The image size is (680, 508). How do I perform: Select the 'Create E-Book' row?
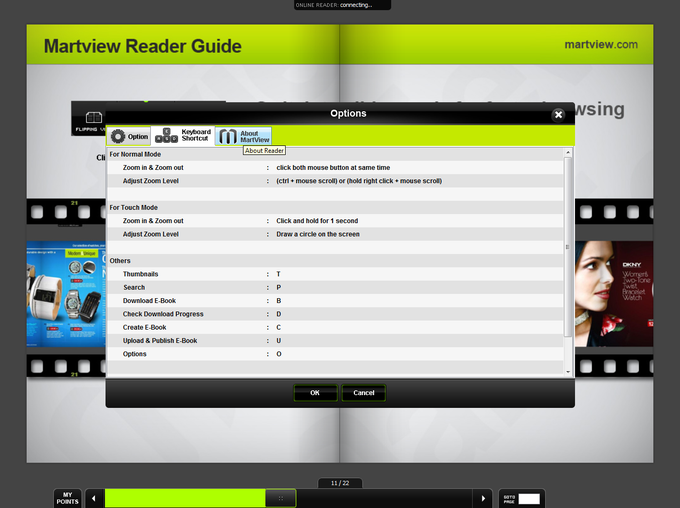click(x=335, y=327)
